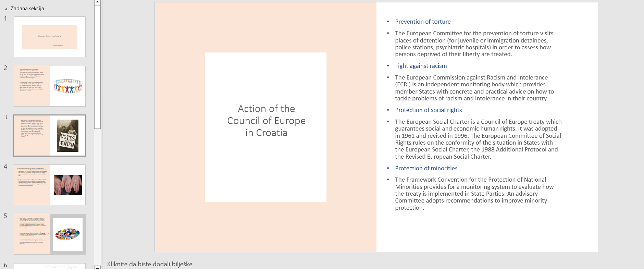Viewport: 644px width, 269px height.
Task: Click the underlined phrase 'in order to'
Action: click(506, 47)
